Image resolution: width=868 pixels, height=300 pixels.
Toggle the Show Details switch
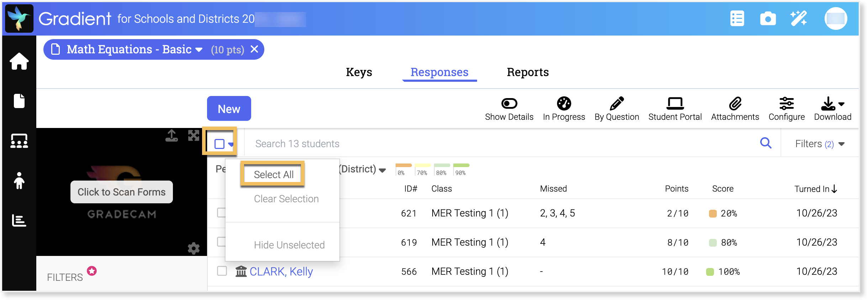point(509,103)
